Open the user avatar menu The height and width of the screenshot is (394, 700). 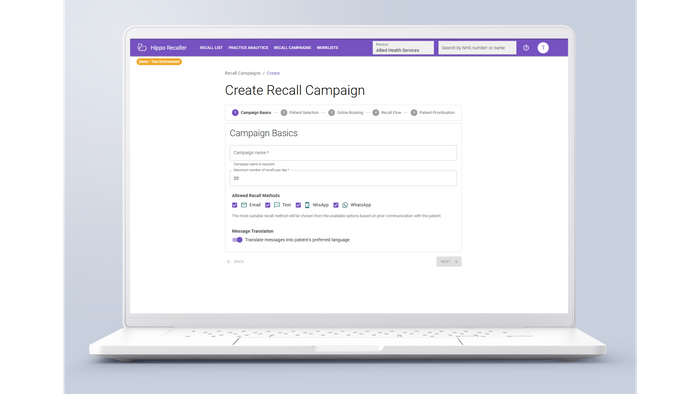[543, 48]
